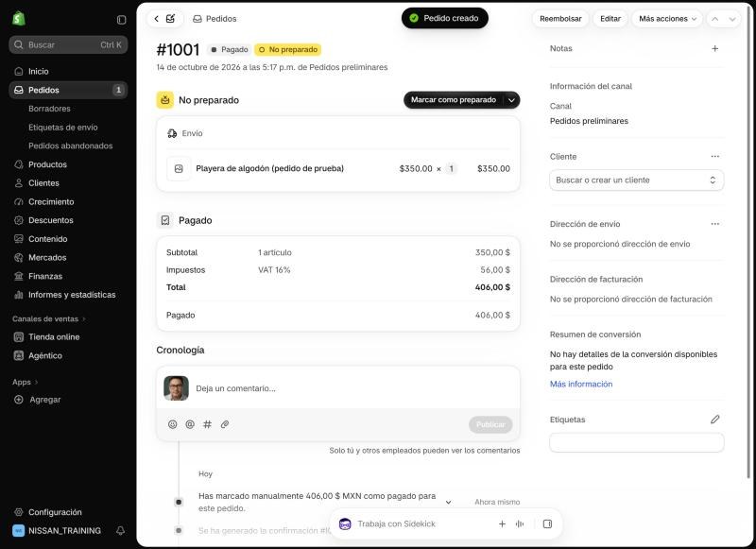The image size is (756, 549).
Task: Open Informes y estadísticas
Action: tap(68, 295)
